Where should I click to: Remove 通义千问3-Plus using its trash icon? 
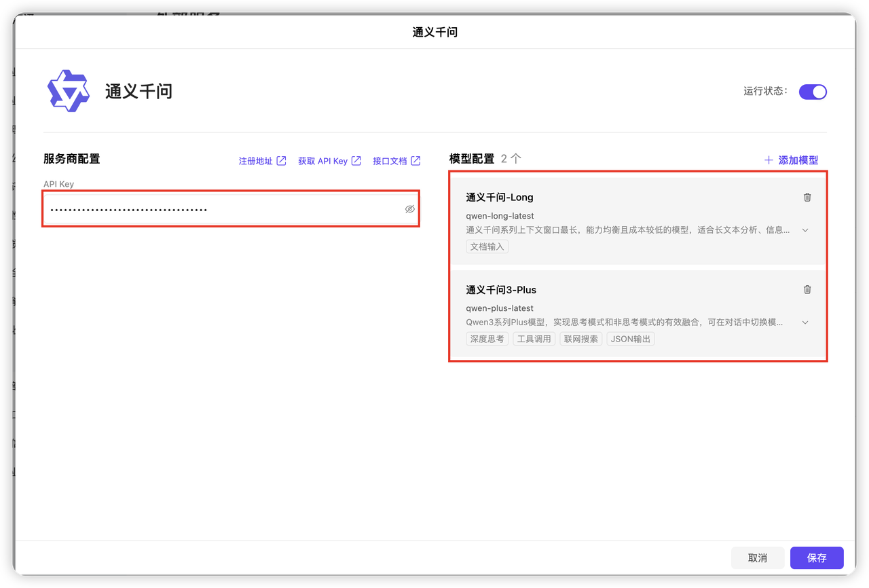(807, 289)
